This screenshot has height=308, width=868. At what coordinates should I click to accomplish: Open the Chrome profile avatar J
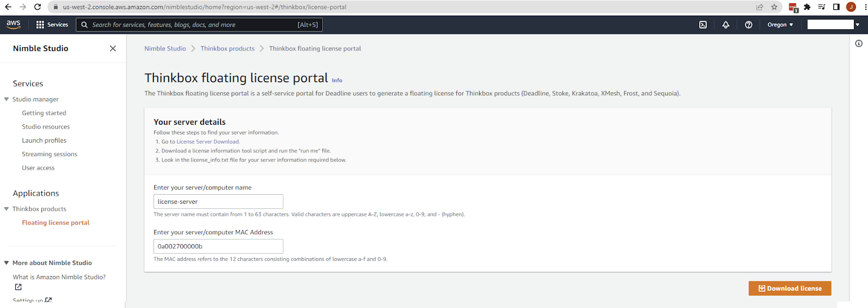851,7
